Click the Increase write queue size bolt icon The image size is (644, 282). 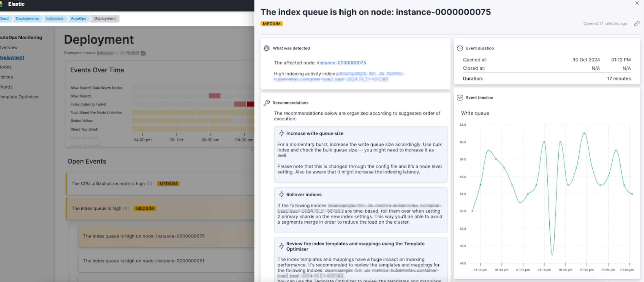pyautogui.click(x=281, y=133)
